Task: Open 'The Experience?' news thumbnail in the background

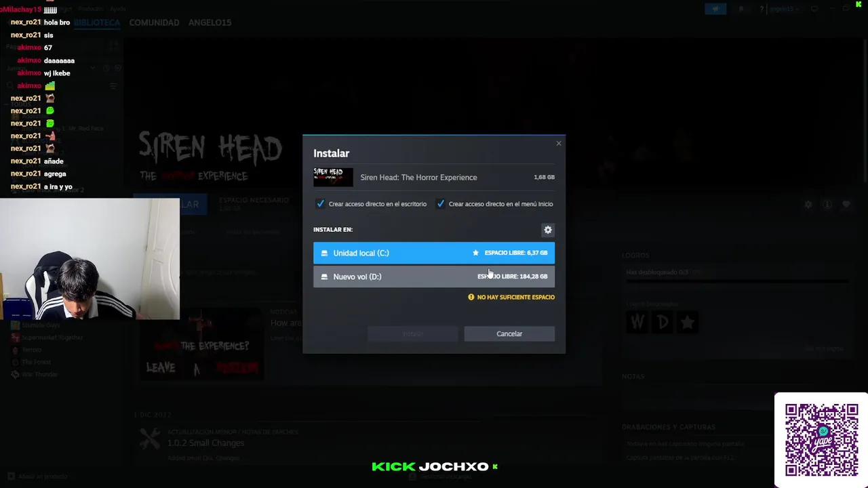Action: tap(201, 344)
